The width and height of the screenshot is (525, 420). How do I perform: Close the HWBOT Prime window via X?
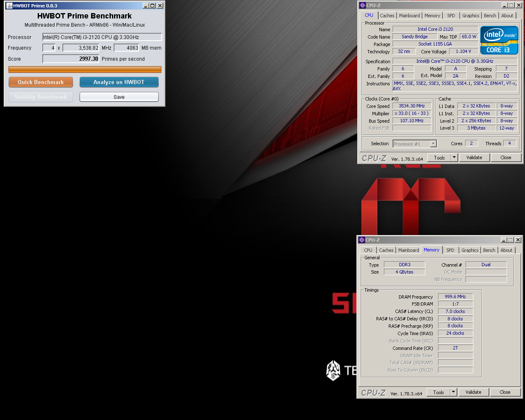coord(160,6)
